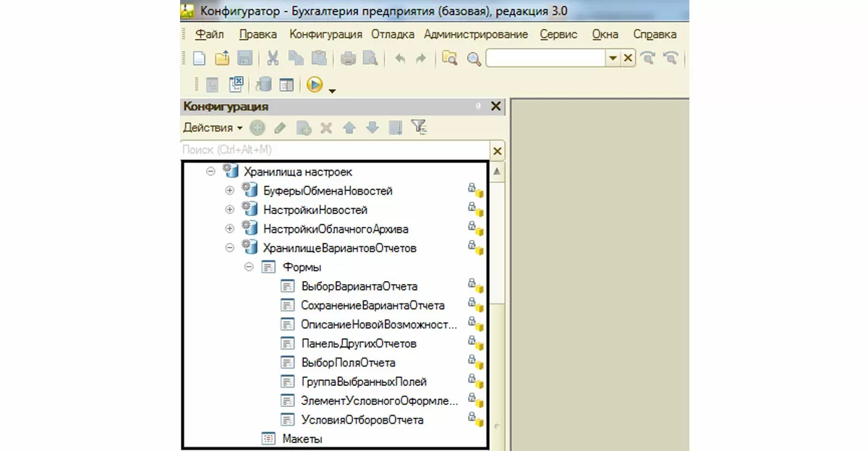The width and height of the screenshot is (868, 451).
Task: Click the Print toolbar icon
Action: point(348,59)
